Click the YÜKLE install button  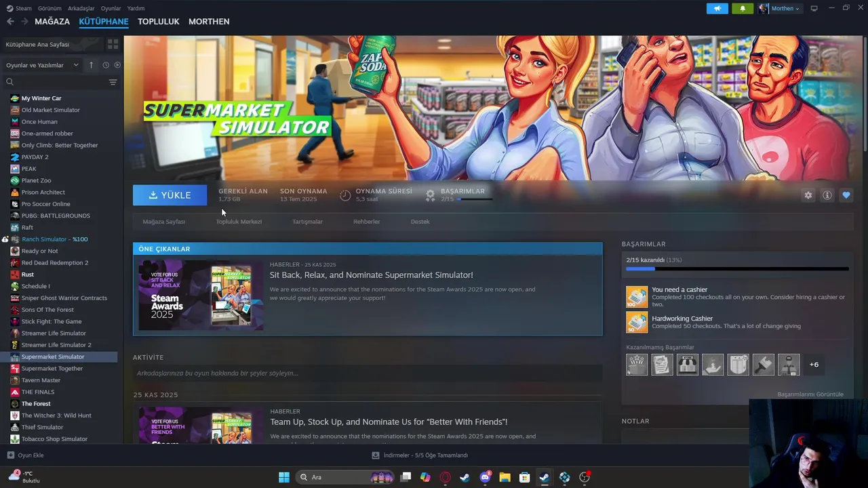point(170,195)
